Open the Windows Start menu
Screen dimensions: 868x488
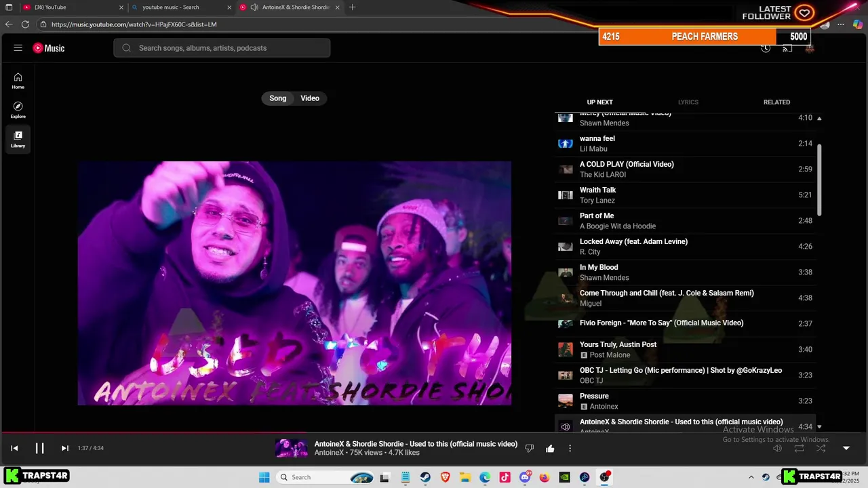point(264,477)
